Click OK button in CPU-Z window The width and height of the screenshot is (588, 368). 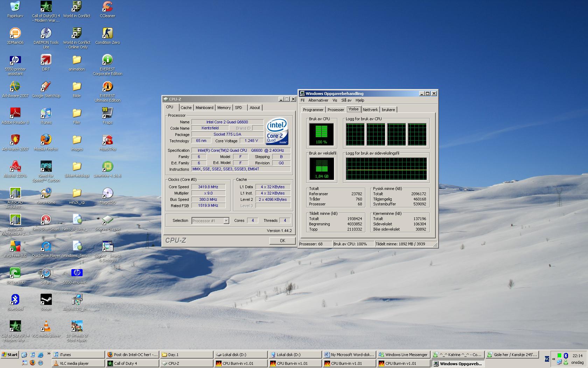(x=282, y=241)
